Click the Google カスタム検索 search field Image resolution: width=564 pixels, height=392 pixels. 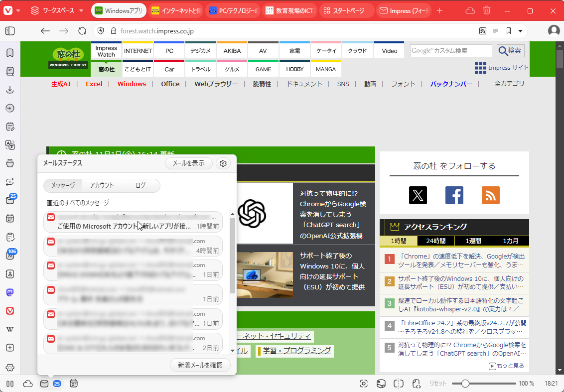point(450,50)
